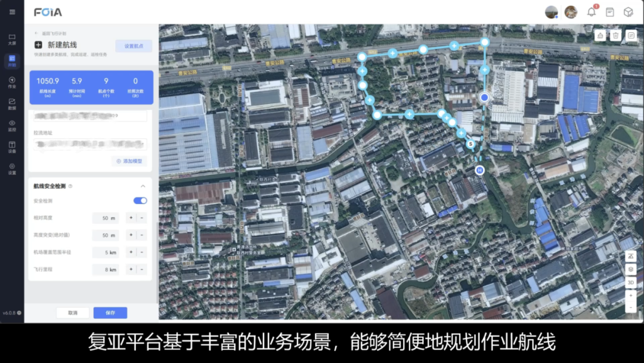Open the 设备 section in the sidebar

click(12, 147)
